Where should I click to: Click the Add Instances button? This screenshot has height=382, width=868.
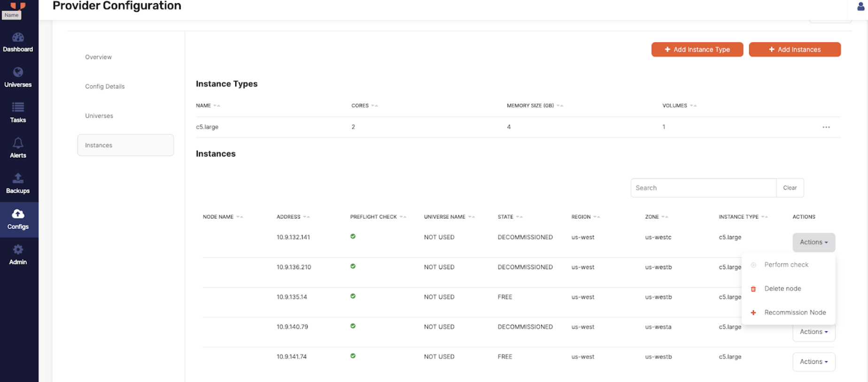(794, 49)
